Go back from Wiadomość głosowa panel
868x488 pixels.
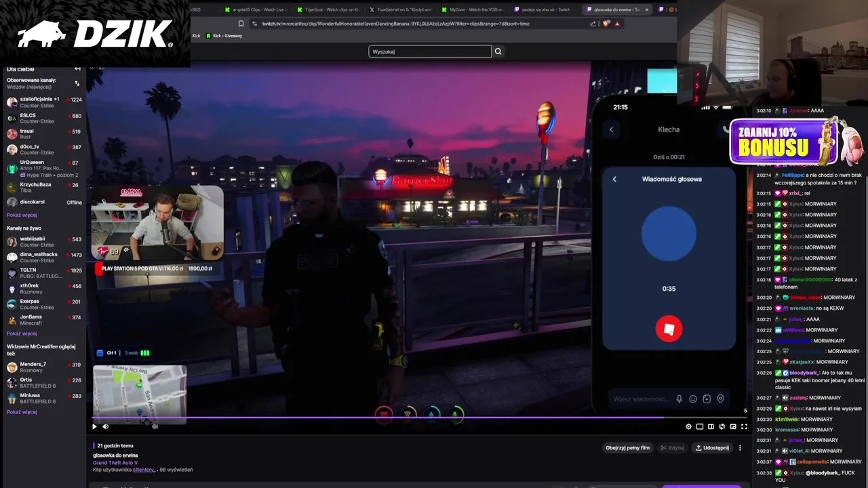tap(614, 179)
